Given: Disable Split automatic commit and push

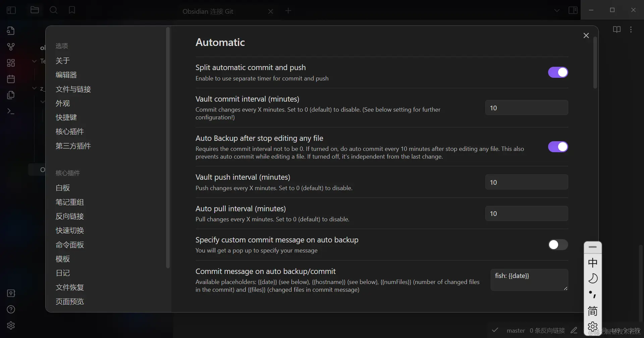Looking at the screenshot, I should (x=558, y=72).
